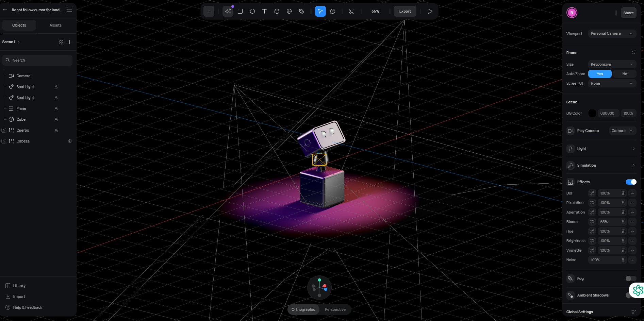This screenshot has width=644, height=321.
Task: Open the hamburger menu beside project title
Action: (70, 10)
